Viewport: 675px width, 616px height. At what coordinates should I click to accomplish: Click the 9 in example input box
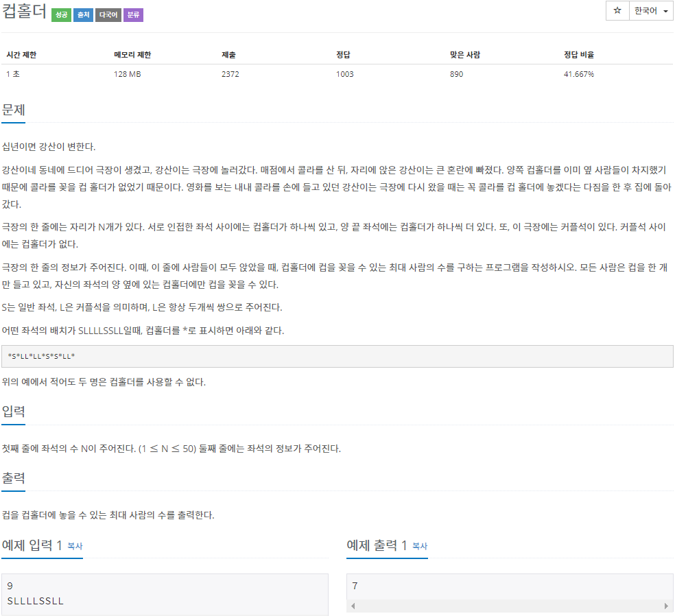point(10,586)
